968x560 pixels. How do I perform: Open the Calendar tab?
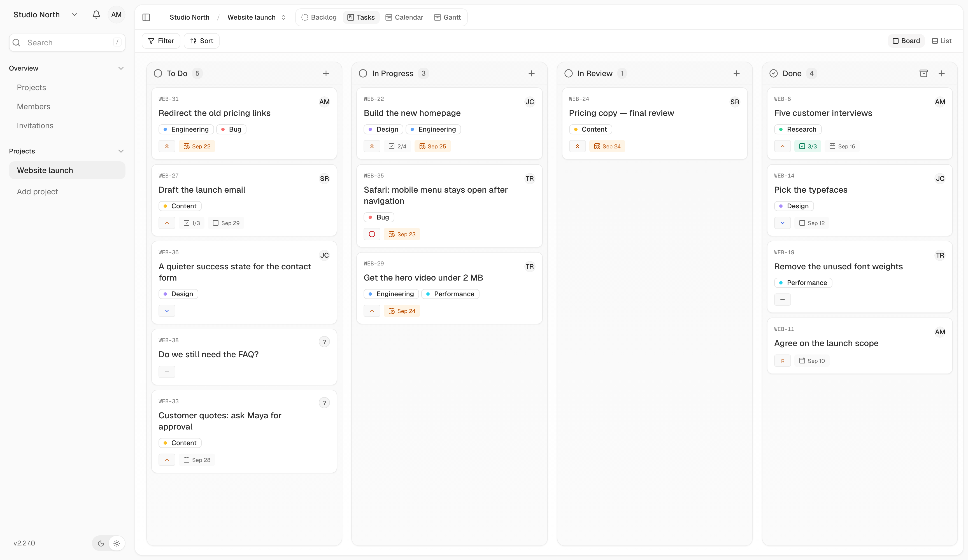click(x=404, y=17)
